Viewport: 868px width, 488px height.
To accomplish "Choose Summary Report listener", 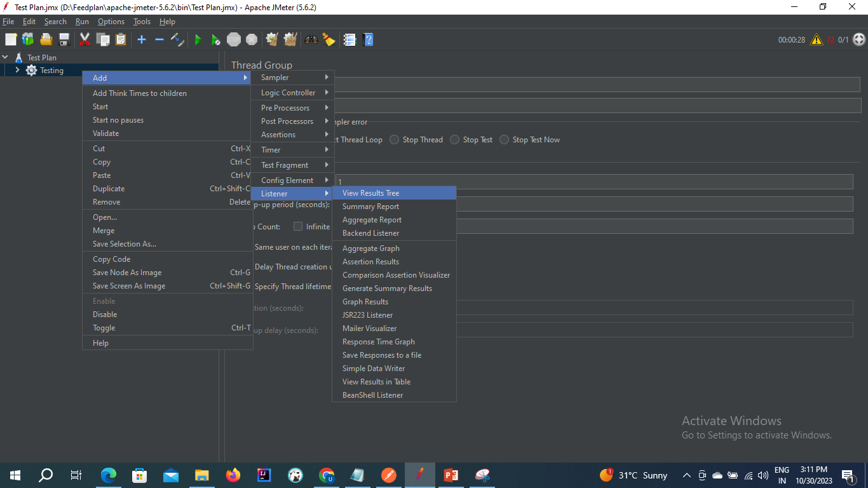I will tap(394, 207).
